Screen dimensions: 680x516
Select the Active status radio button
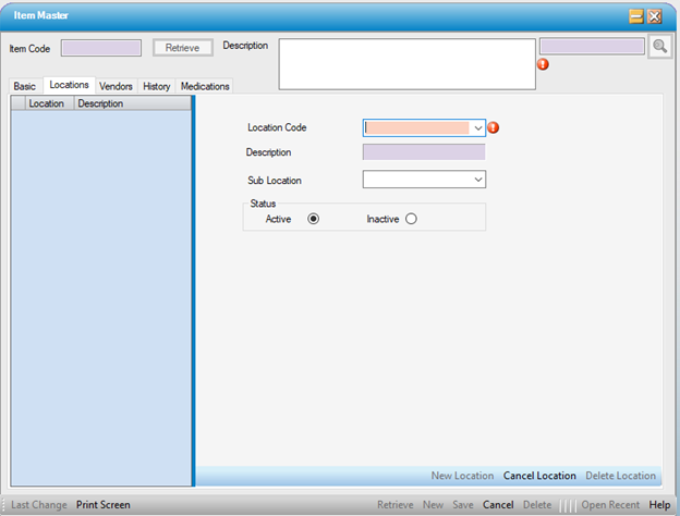[x=314, y=219]
